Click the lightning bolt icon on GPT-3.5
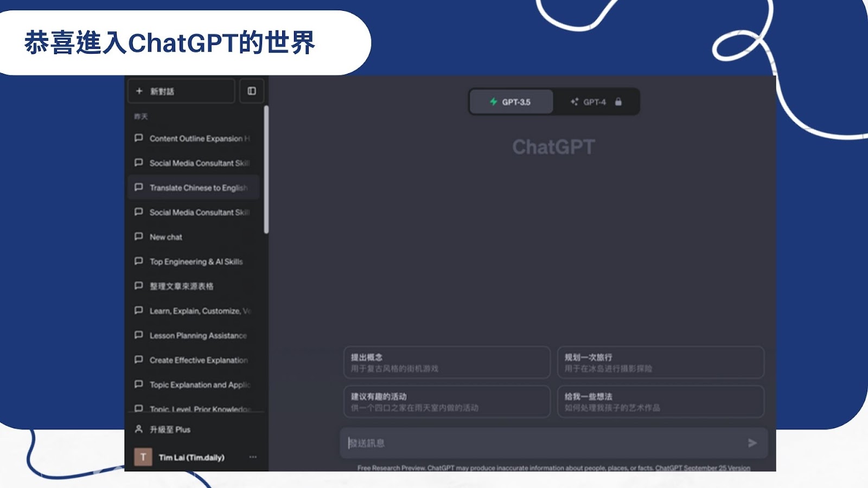Screen dimensions: 868x488 coord(494,102)
